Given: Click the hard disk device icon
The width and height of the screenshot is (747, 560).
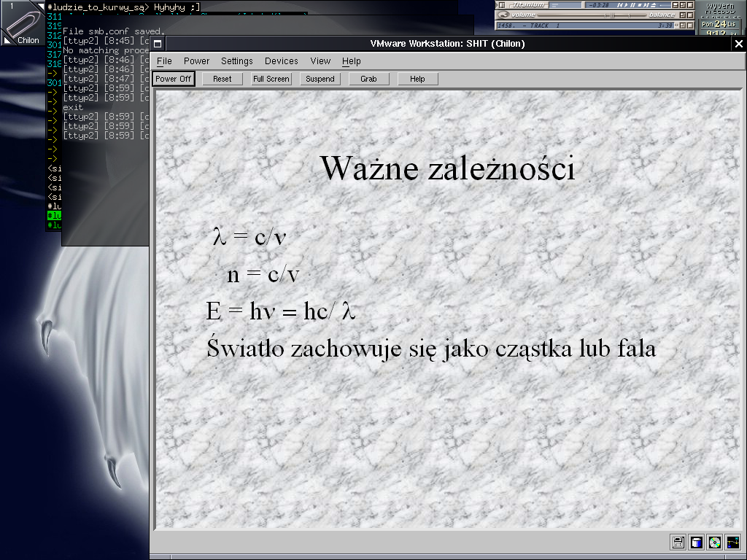Looking at the screenshot, I should pos(697,542).
